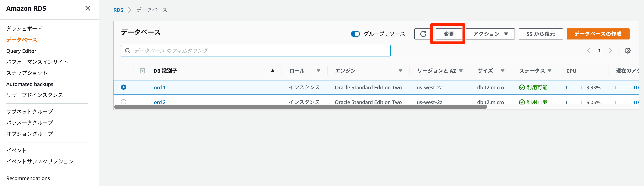Viewport: 644px width, 186px height.
Task: Click orcl1 Oracle Standard Edition Two cell
Action: [x=368, y=87]
